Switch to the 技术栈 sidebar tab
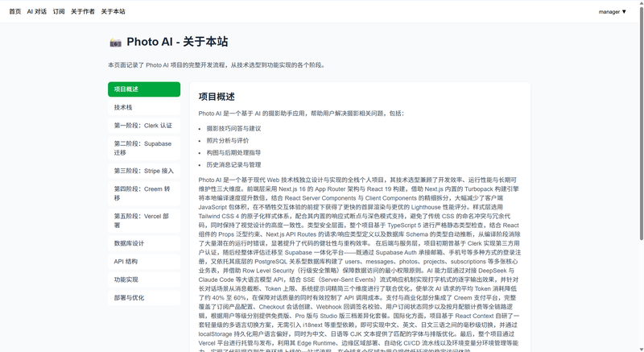Screen dimensions: 644x352 pos(144,107)
